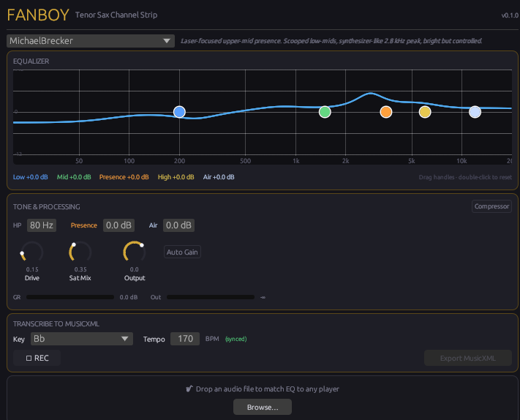This screenshot has height=420, width=520.
Task: Click the GR gain reduction meter
Action: [70, 297]
